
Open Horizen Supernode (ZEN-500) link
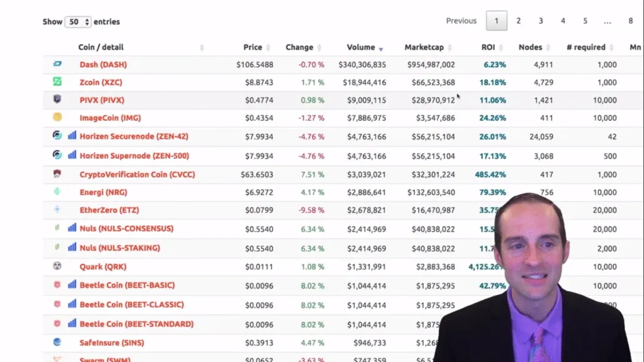(134, 156)
